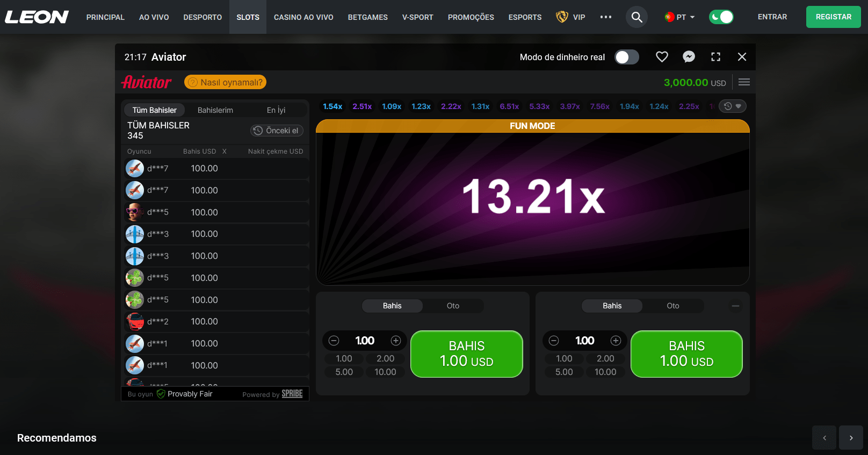Image resolution: width=868 pixels, height=455 pixels.
Task: Click the REGISTAR button
Action: [x=833, y=17]
